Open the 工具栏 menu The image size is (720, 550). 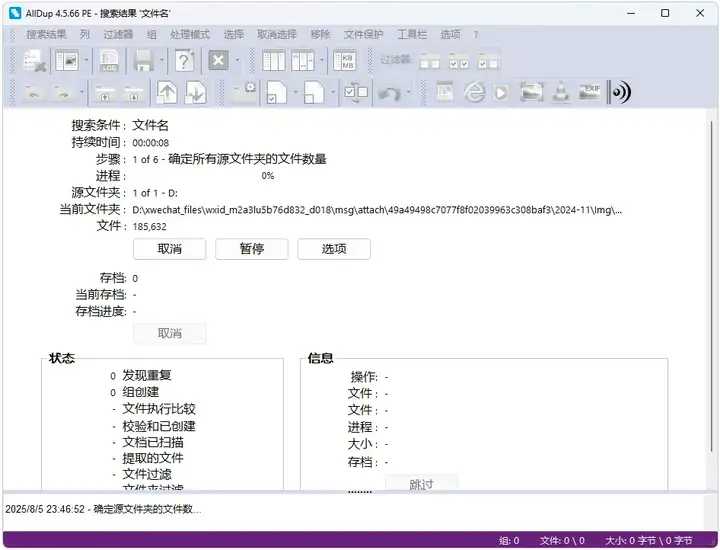(412, 34)
